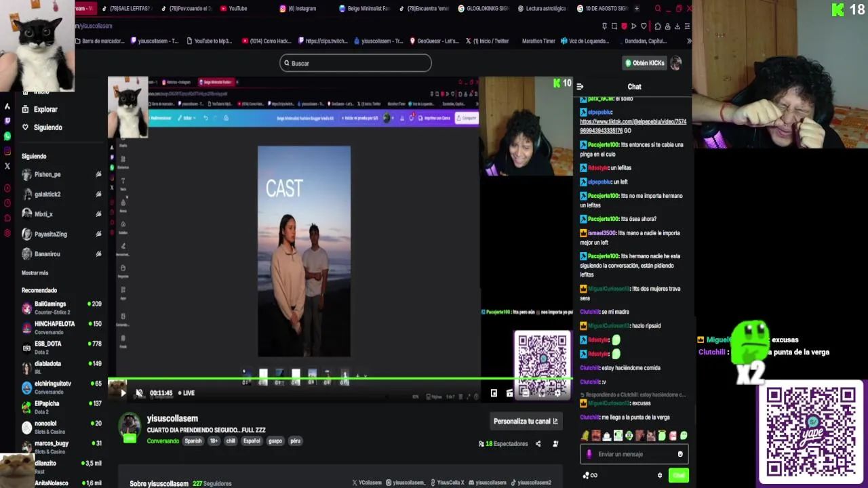Viewport: 868px width, 488px height.
Task: Click the offline icon beside Bananirou
Action: 98,254
